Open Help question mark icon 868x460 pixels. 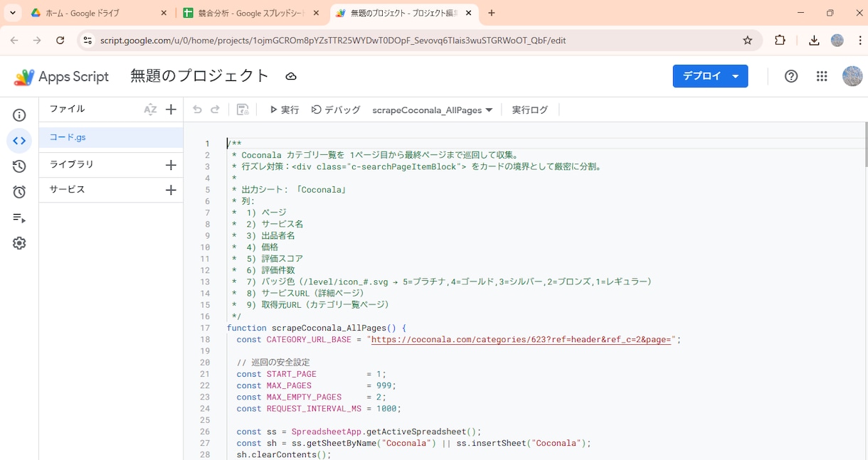click(x=791, y=76)
